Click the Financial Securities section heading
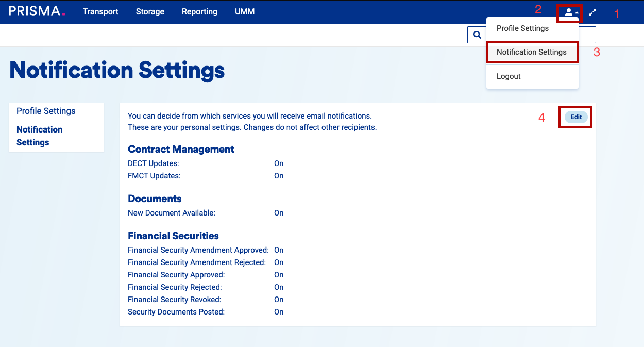644x347 pixels. point(173,236)
